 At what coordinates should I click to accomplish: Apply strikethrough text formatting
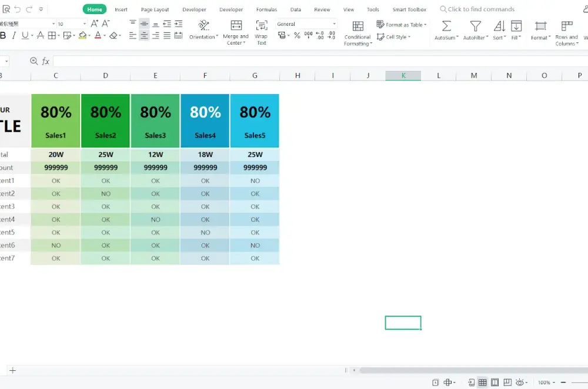(41, 36)
